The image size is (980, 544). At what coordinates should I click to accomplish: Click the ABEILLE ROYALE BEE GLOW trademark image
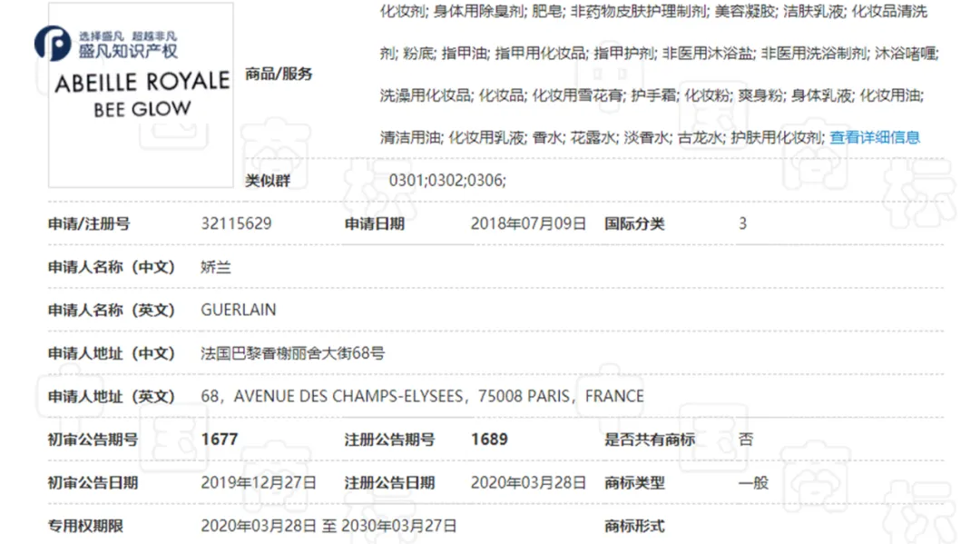142,95
